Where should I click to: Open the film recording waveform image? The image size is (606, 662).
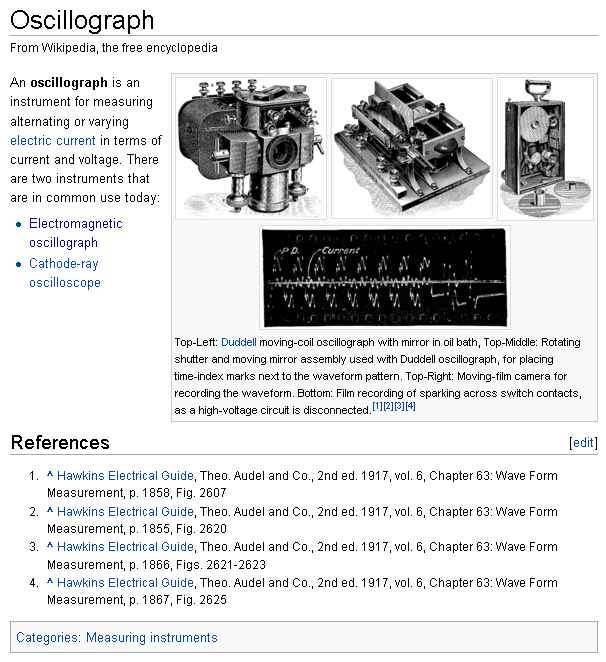tap(385, 277)
